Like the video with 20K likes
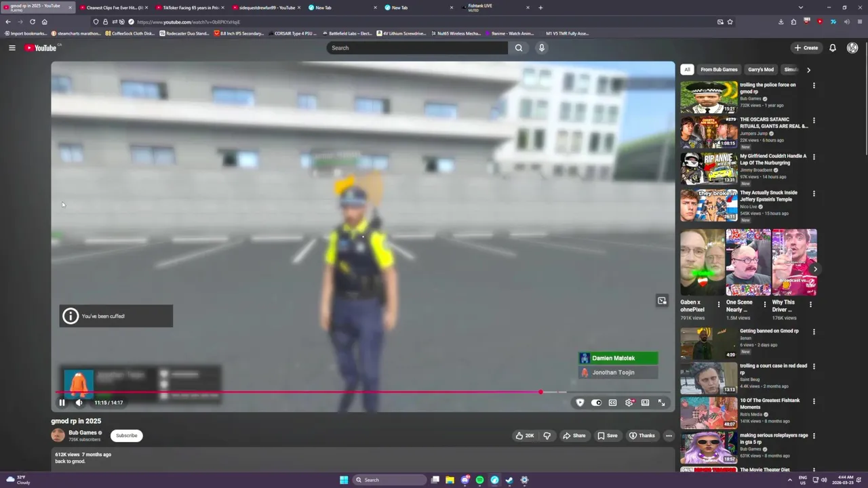The height and width of the screenshot is (488, 868). tap(525, 436)
